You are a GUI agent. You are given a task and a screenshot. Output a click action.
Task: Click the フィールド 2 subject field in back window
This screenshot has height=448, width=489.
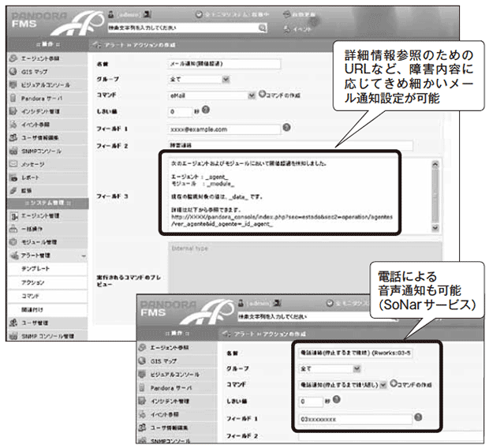290,145
